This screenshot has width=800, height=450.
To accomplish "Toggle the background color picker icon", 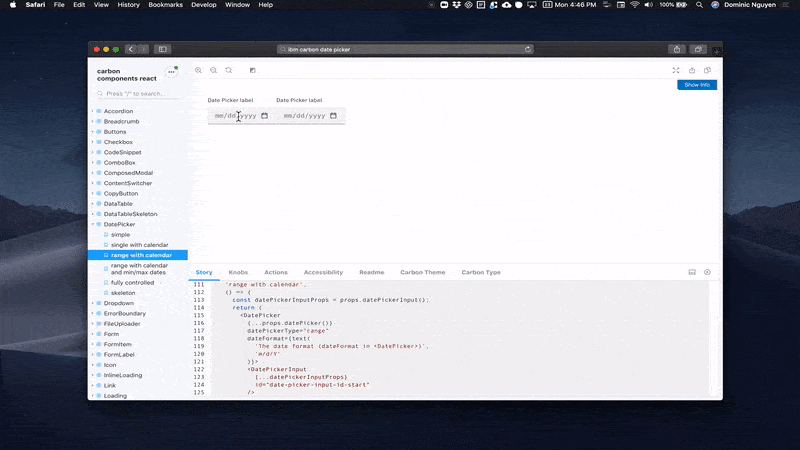I will [253, 70].
